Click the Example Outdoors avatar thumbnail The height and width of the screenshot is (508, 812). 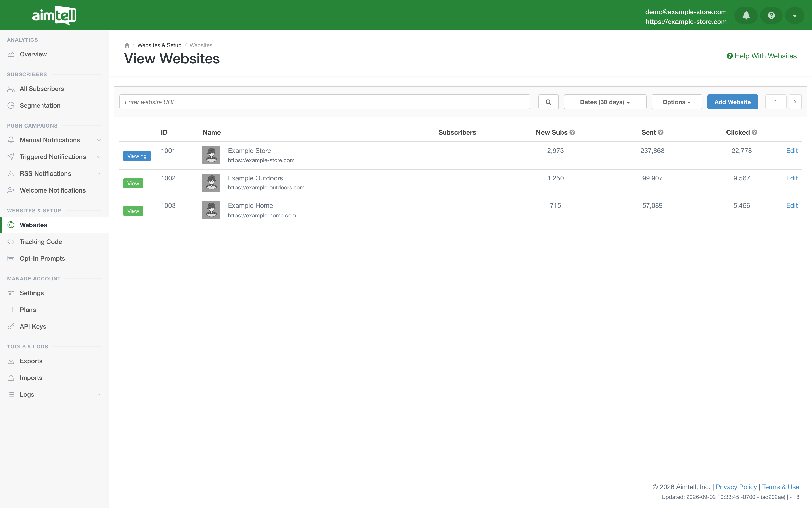[x=211, y=182]
